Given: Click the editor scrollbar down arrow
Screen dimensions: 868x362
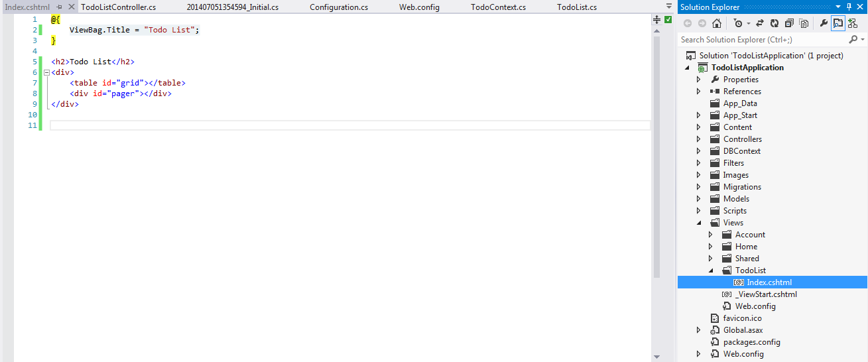Looking at the screenshot, I should pyautogui.click(x=656, y=357).
